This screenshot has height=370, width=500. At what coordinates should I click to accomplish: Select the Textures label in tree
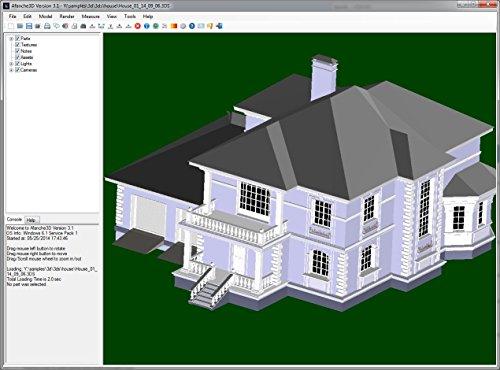[29, 45]
